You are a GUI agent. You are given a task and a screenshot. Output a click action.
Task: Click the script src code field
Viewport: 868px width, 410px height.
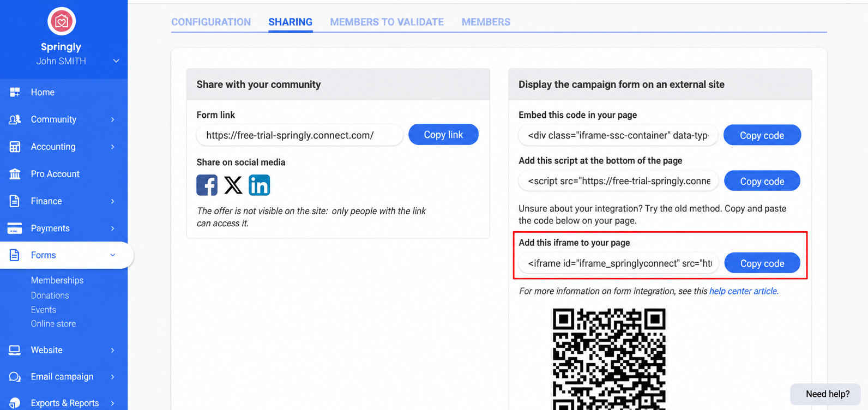click(618, 181)
